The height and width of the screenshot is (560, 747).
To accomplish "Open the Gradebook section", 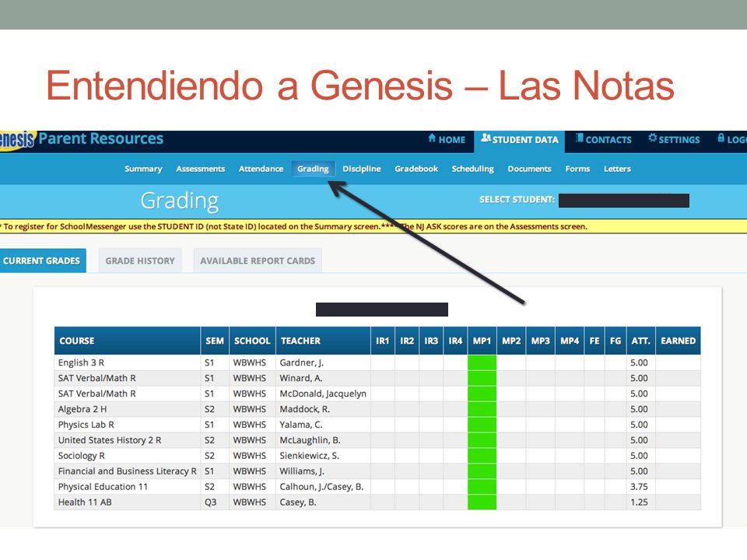I will [416, 169].
